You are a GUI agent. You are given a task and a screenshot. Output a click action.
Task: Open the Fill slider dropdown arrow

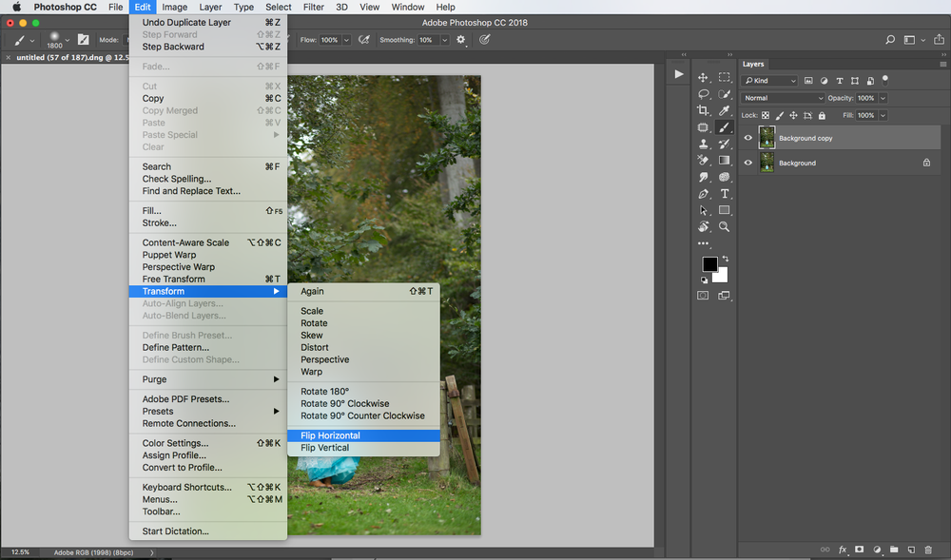(x=883, y=115)
